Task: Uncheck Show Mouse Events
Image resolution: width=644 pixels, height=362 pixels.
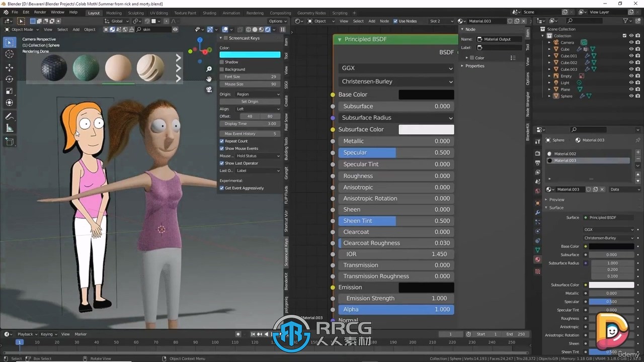Action: (222, 148)
